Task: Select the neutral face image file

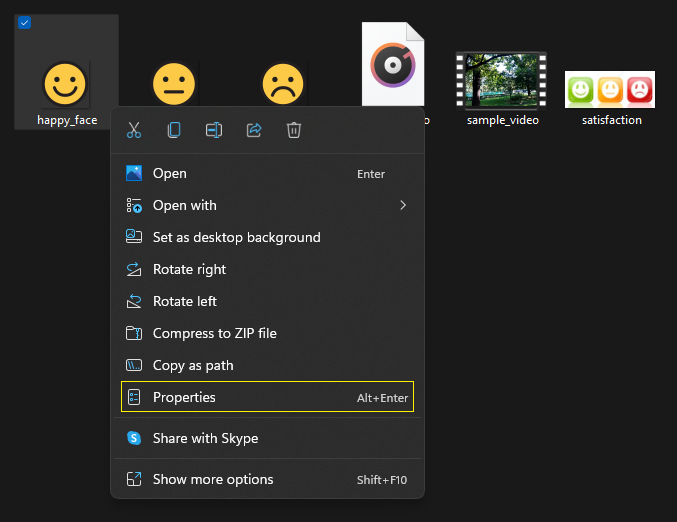Action: [x=174, y=84]
